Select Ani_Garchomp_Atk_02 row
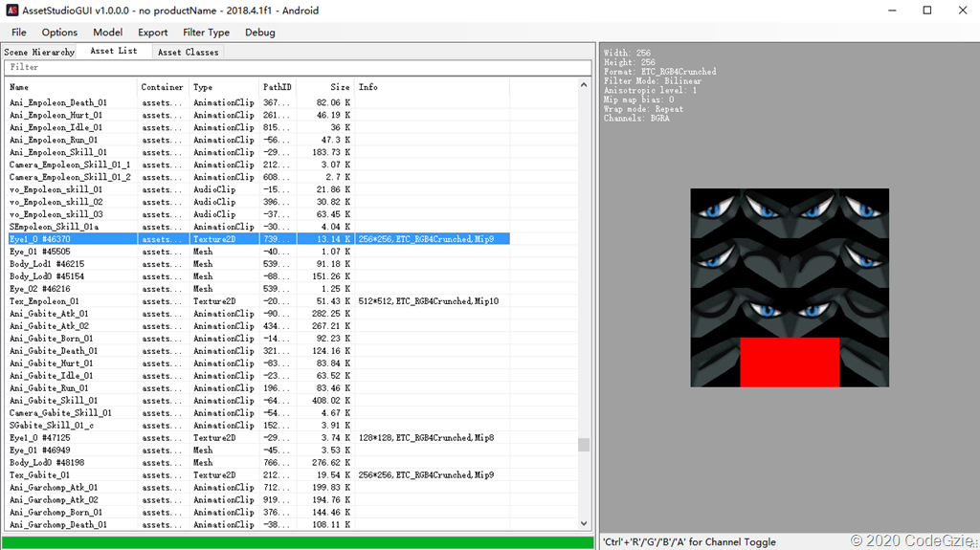Image resolution: width=980 pixels, height=550 pixels. click(x=258, y=500)
